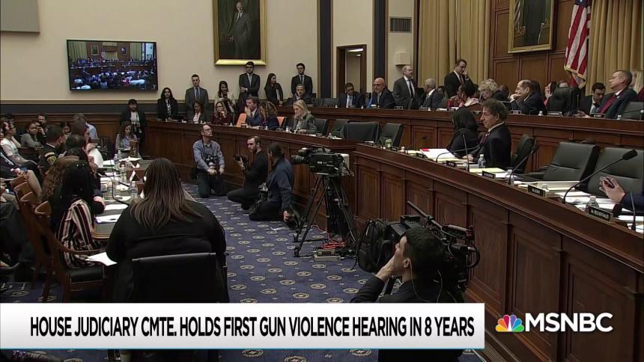Click the center gold-framed portrait painting

(x=239, y=31)
